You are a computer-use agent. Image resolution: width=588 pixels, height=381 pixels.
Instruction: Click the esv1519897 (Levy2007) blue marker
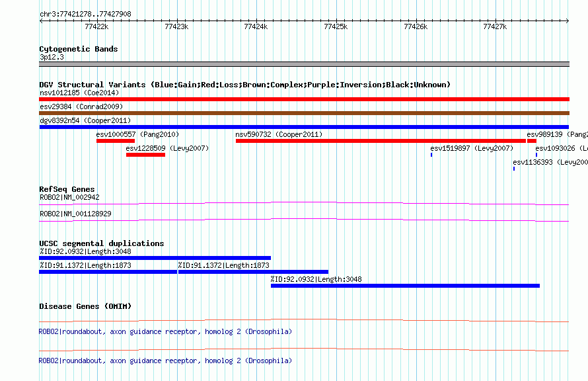[x=431, y=155]
